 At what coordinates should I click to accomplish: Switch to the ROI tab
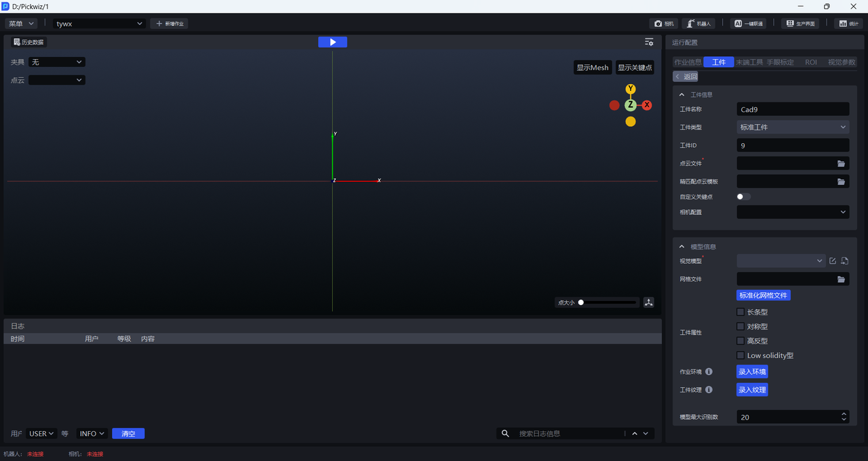tap(811, 62)
